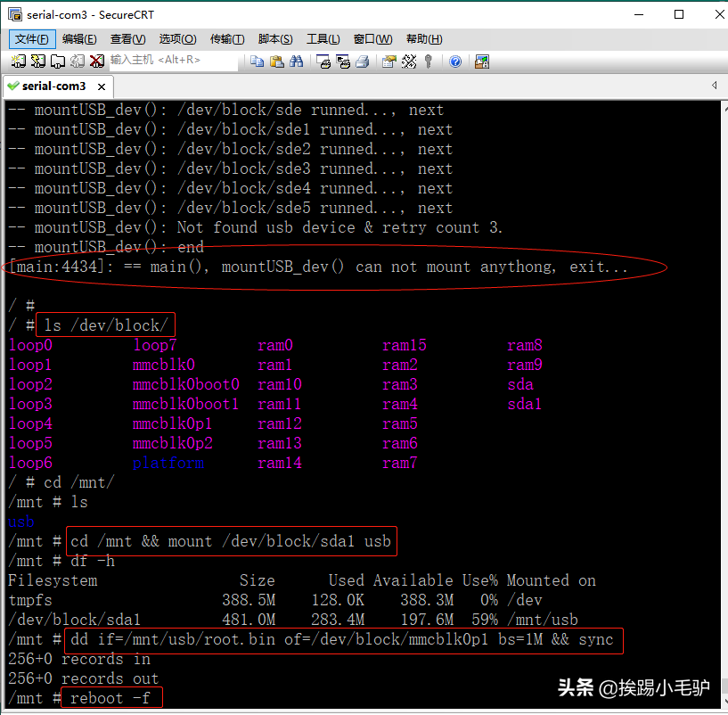Click 'sda' entry above sda1 in listing

(x=520, y=384)
